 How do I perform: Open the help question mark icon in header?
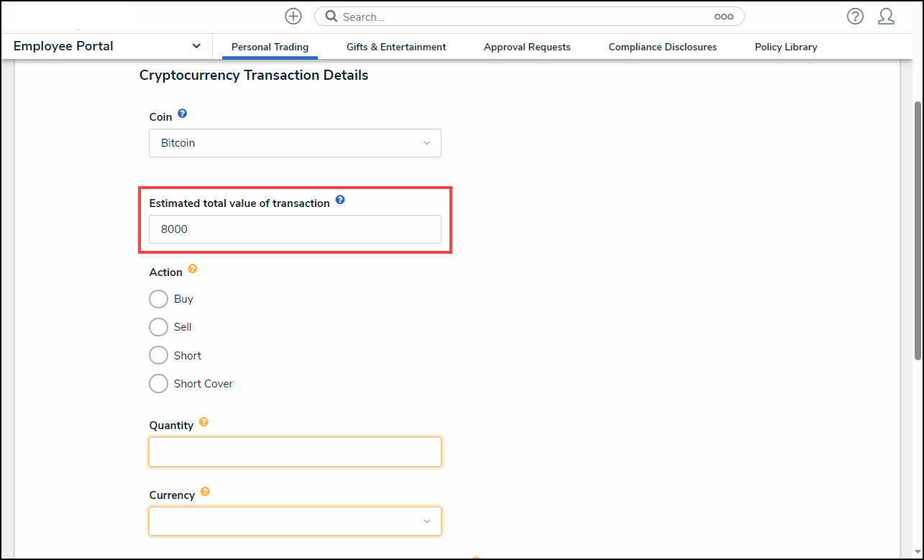pyautogui.click(x=855, y=17)
